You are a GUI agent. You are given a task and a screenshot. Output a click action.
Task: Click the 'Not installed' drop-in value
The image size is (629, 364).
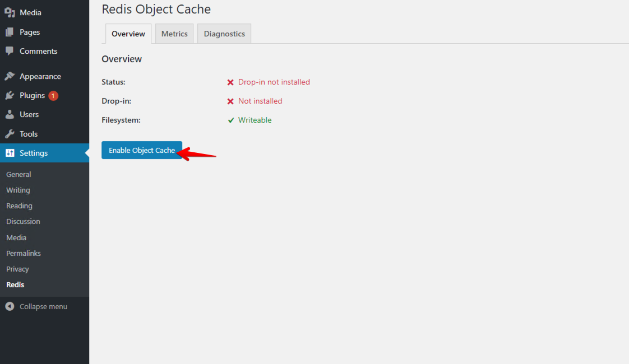click(260, 101)
